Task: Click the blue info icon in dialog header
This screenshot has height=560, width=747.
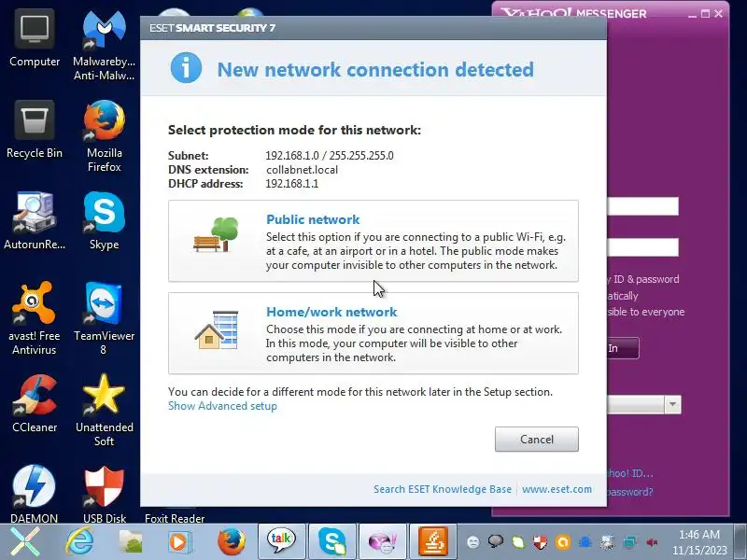Action: 186,67
